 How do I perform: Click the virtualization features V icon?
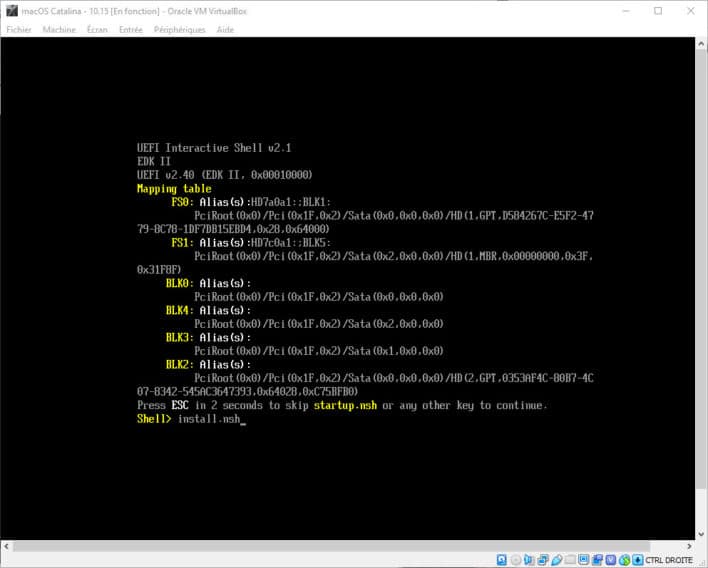[x=610, y=560]
